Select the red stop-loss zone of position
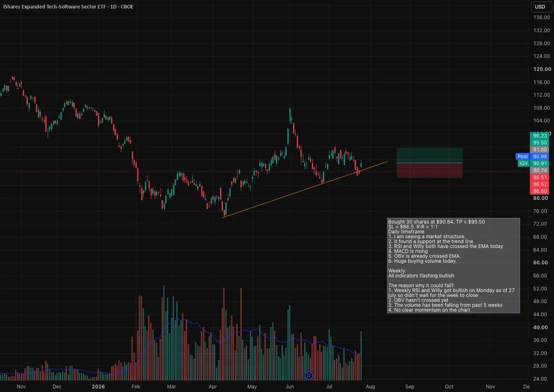The height and width of the screenshot is (392, 554). click(x=429, y=170)
